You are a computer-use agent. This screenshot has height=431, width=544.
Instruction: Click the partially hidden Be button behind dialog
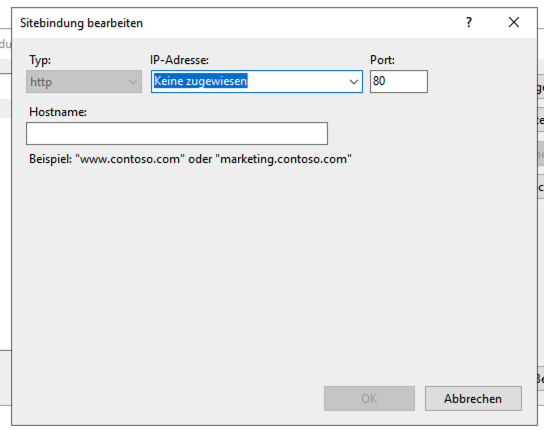[x=541, y=378]
